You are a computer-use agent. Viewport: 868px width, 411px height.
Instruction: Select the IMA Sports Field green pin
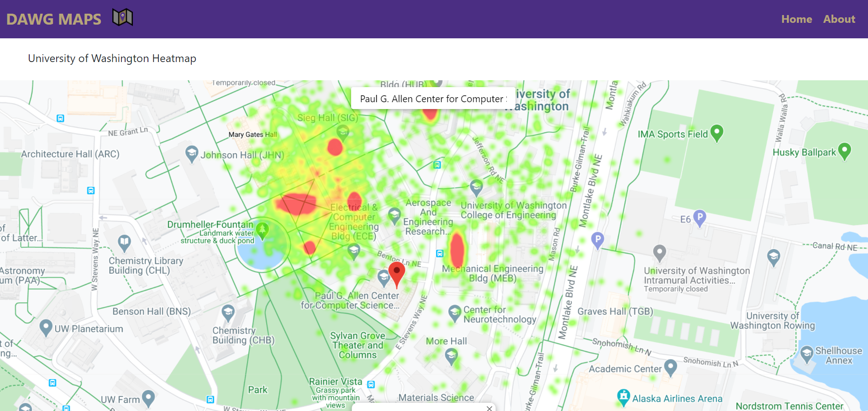(x=717, y=133)
